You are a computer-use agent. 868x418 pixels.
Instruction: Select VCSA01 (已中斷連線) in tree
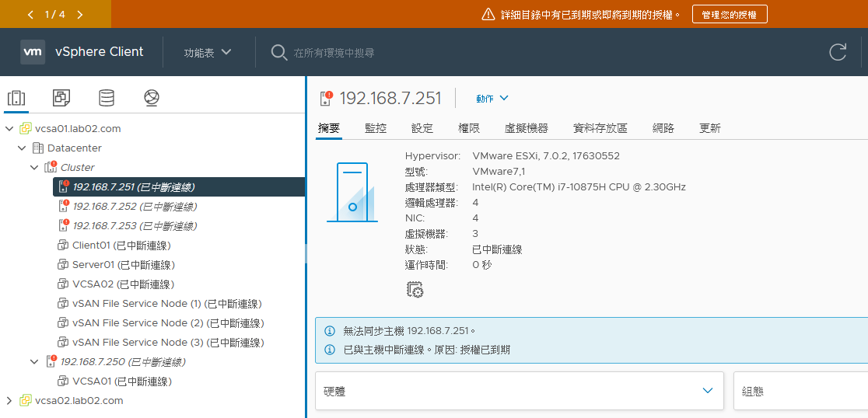click(x=122, y=381)
